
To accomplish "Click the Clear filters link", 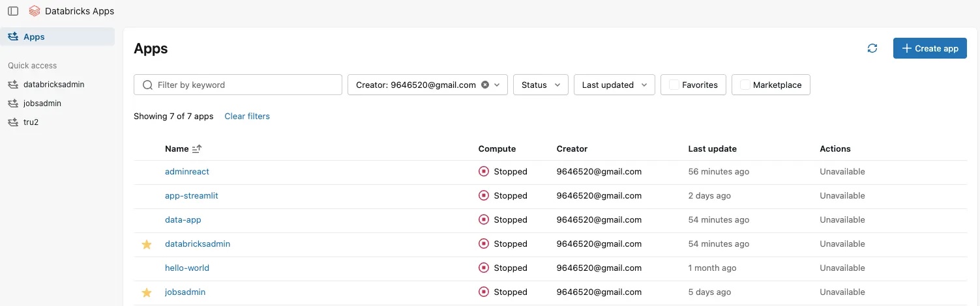I will coord(247,117).
